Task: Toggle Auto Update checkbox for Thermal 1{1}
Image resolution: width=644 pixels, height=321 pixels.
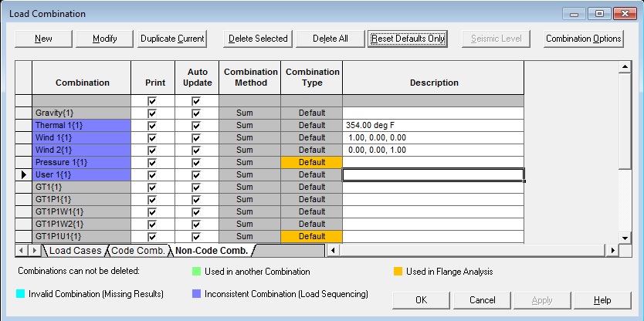Action: 196,125
